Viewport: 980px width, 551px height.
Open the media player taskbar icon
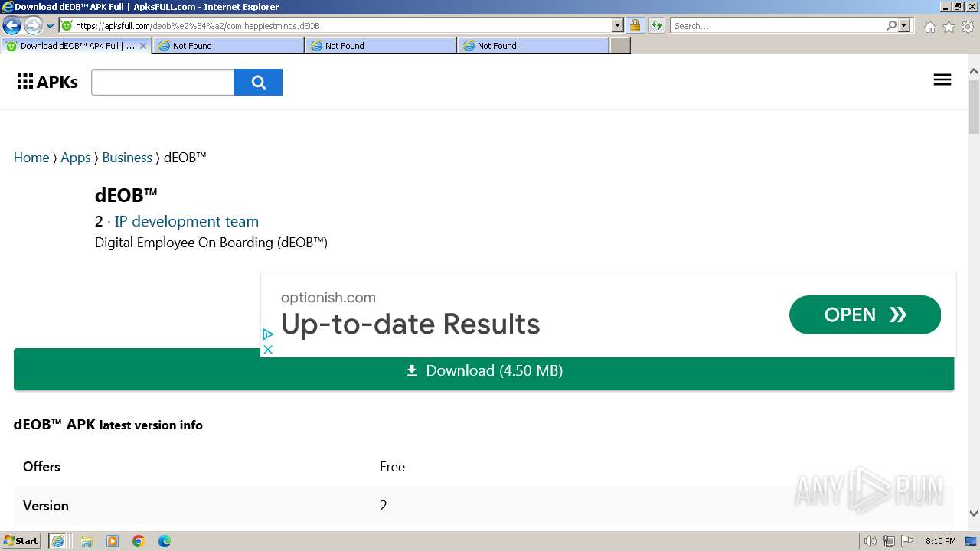point(113,541)
